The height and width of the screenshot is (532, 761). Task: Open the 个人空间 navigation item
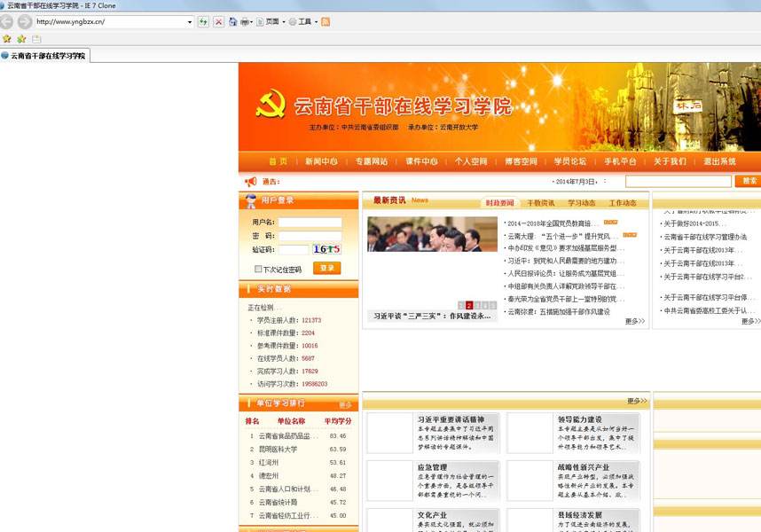[x=471, y=161]
